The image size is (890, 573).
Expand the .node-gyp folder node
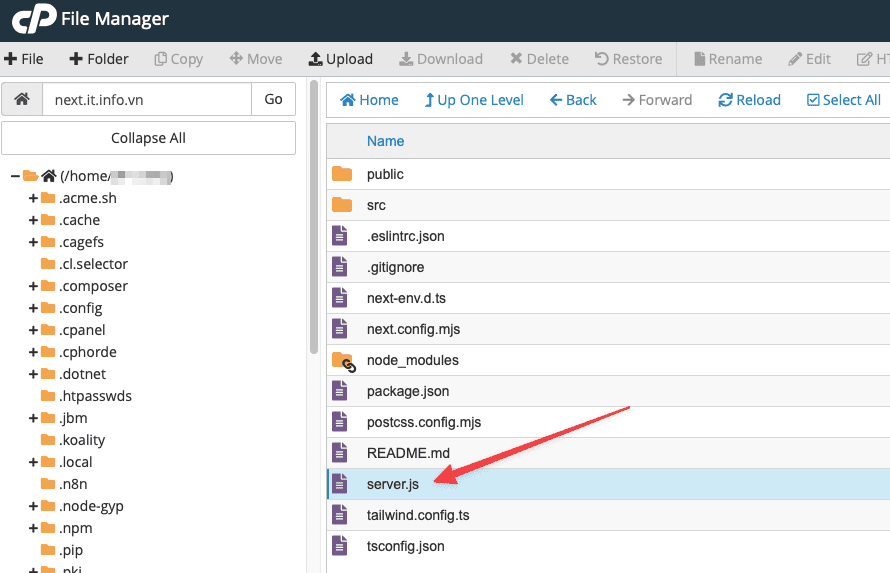(x=33, y=506)
